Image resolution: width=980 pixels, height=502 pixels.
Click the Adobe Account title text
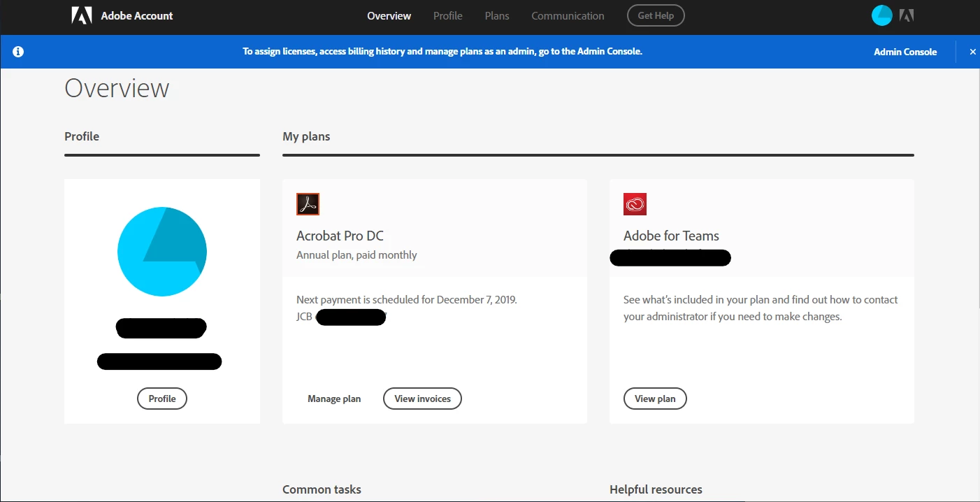click(137, 15)
